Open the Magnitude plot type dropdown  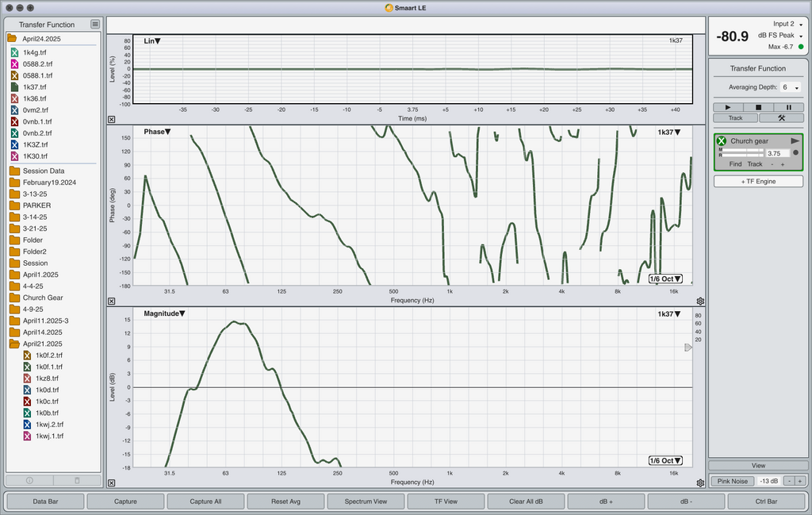pyautogui.click(x=164, y=313)
